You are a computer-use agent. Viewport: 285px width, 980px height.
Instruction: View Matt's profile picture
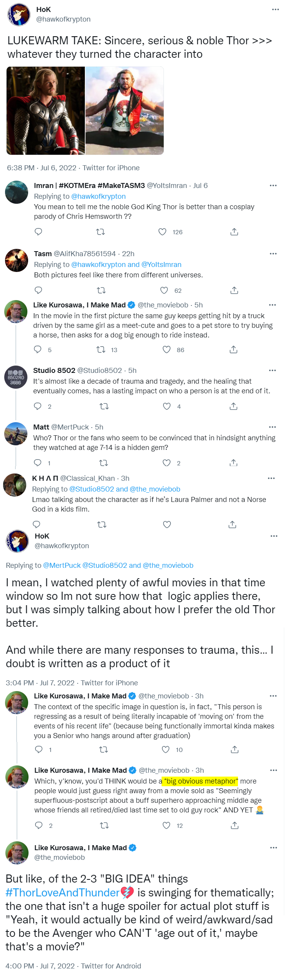click(x=15, y=434)
